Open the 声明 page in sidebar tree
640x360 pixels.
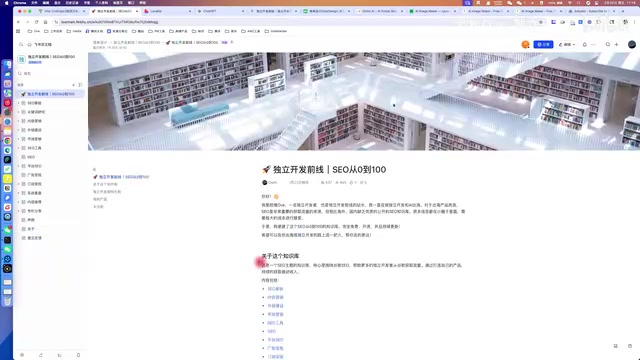(31, 220)
